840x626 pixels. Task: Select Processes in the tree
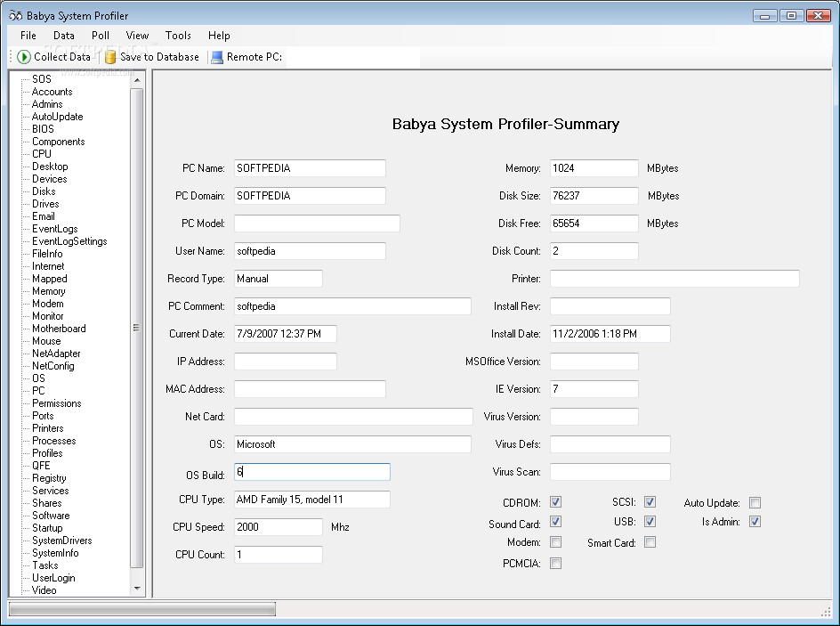pos(54,441)
